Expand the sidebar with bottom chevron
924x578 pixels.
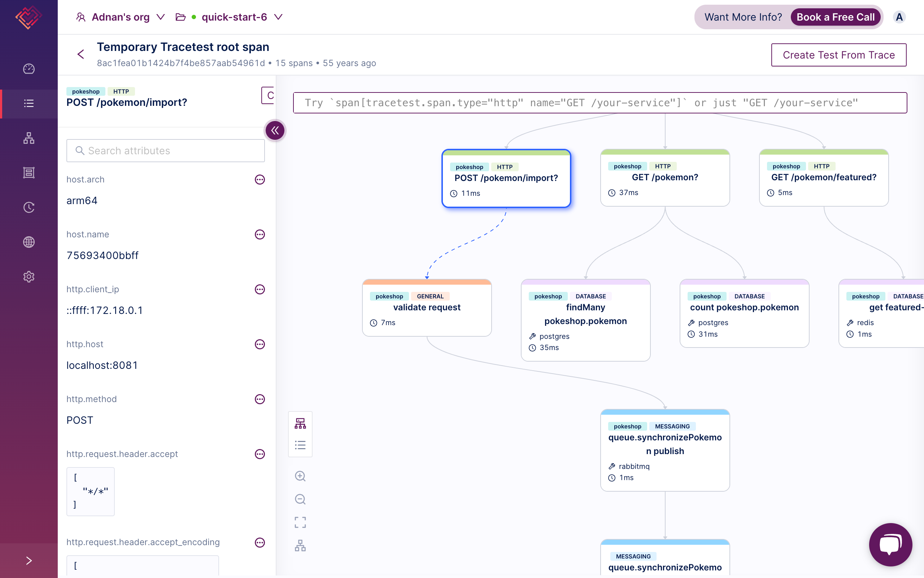tap(29, 560)
